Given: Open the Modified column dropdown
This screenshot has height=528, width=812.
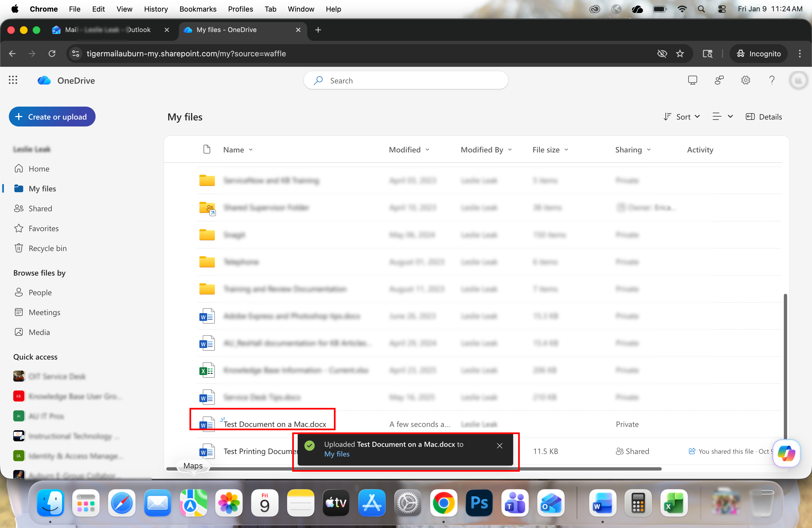Looking at the screenshot, I should (428, 150).
